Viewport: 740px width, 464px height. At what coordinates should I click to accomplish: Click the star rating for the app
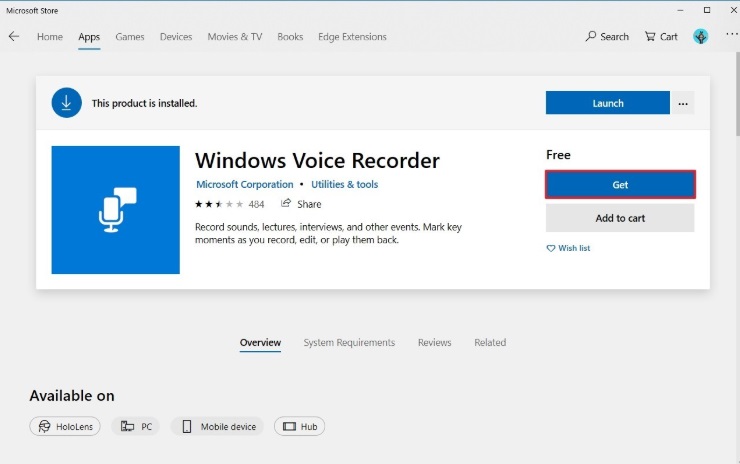tap(219, 204)
